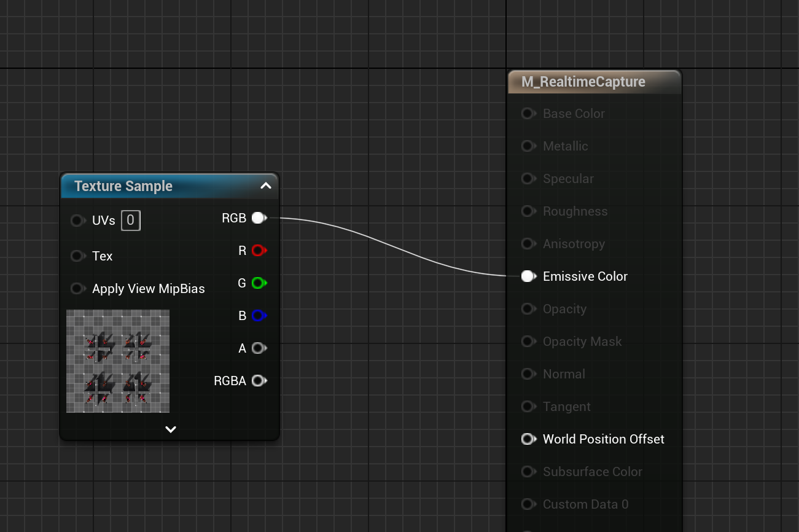Click the Anisotropy label
The image size is (799, 532).
click(574, 244)
